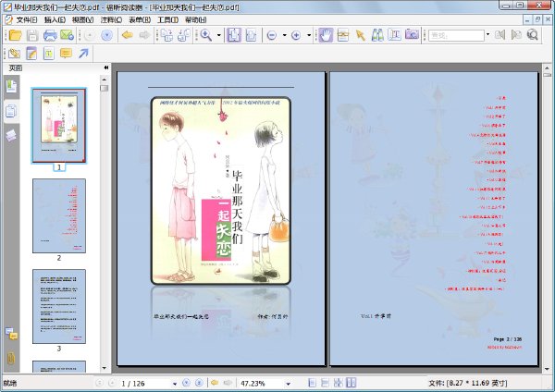Screen dimensions: 555x392
Task: Click the status bar Previous View yellow arrow
Action: click(215, 383)
